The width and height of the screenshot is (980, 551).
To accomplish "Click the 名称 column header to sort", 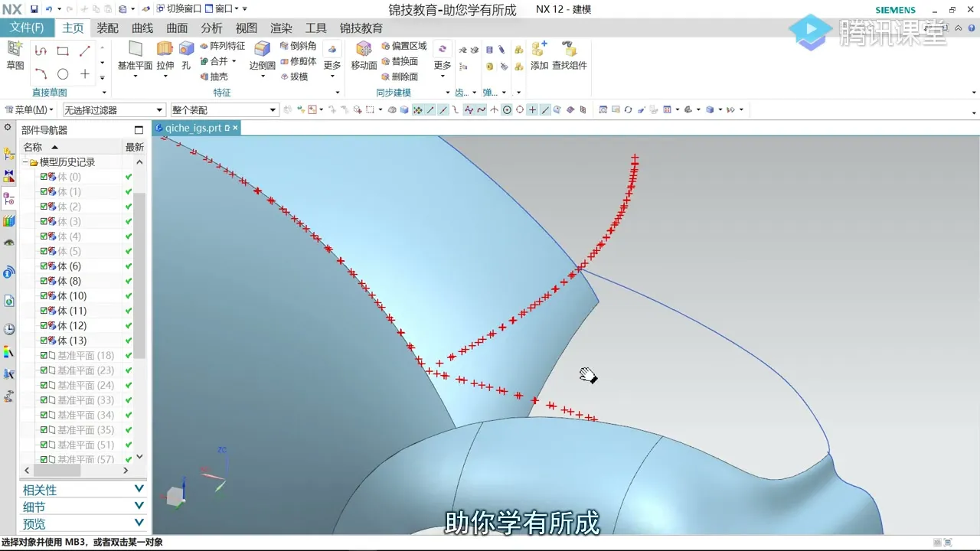I will click(x=33, y=147).
